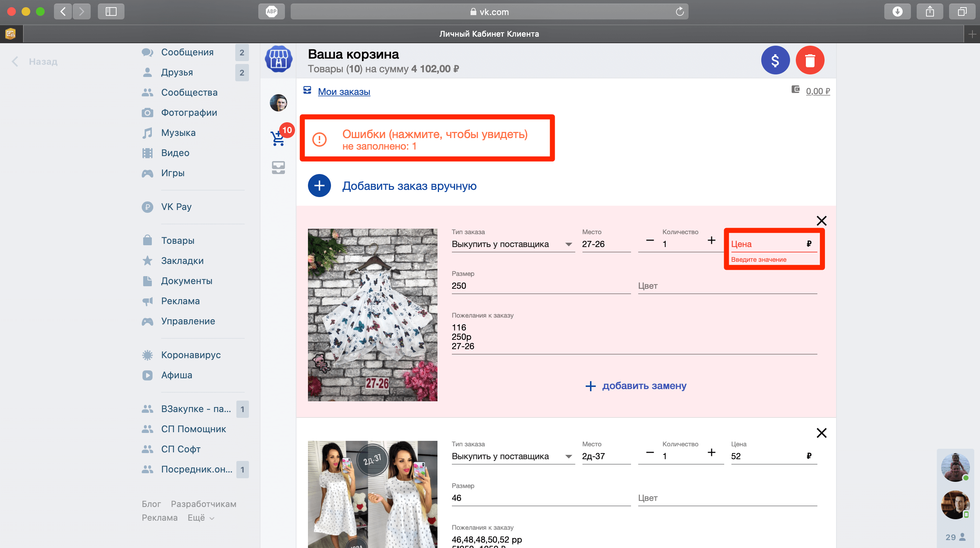Image resolution: width=980 pixels, height=548 pixels.
Task: Decrease quantity of the second order
Action: coord(650,453)
